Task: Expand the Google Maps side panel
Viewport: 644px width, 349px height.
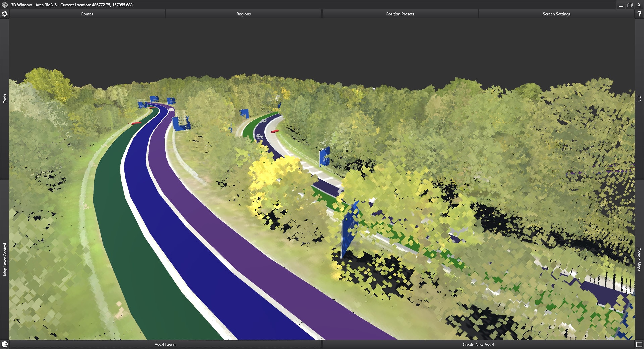Action: click(639, 259)
